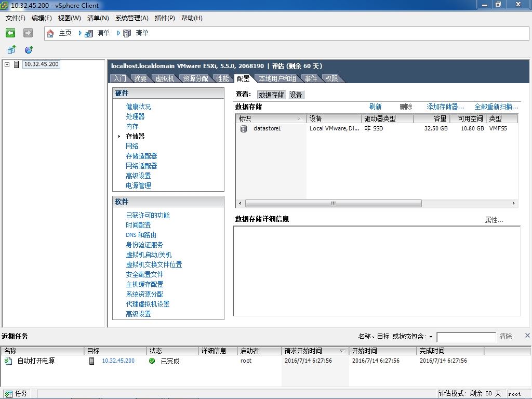The width and height of the screenshot is (532, 399).
Task: Click the datastore1 cylinder icon
Action: tap(244, 129)
